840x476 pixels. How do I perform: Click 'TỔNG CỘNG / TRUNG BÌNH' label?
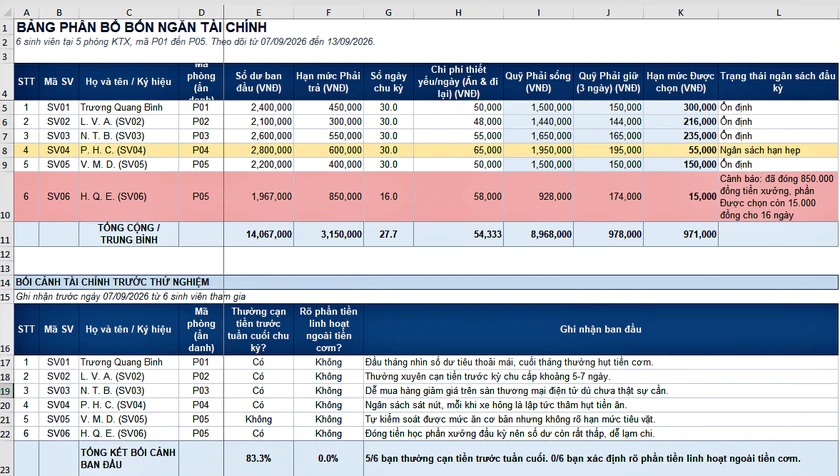pyautogui.click(x=129, y=234)
